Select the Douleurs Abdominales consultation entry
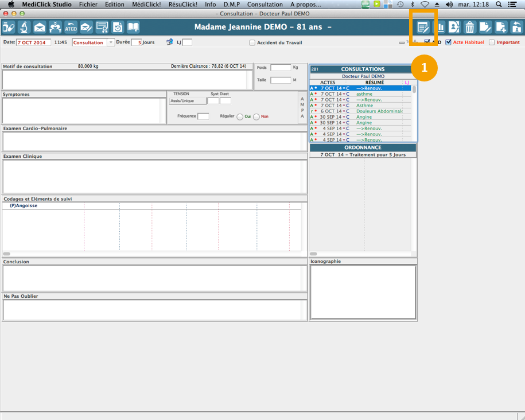Viewport: 525px width, 420px height. point(379,111)
